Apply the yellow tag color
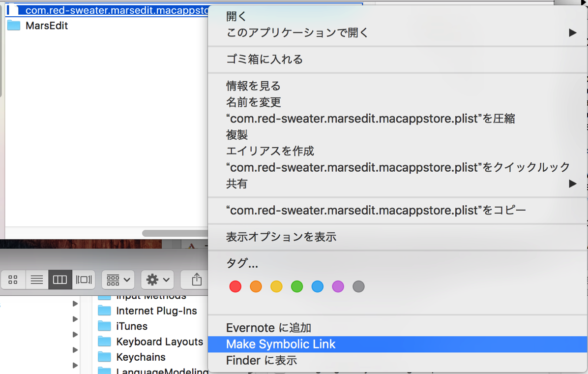The height and width of the screenshot is (374, 588). (x=276, y=287)
